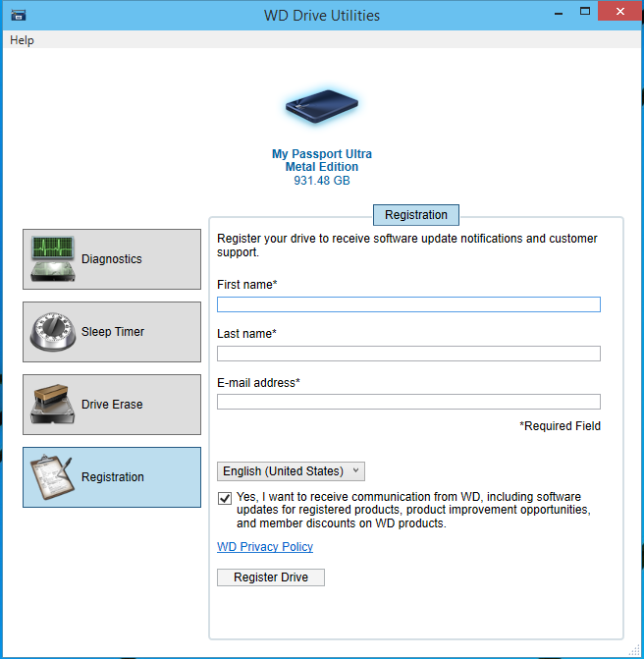Maximize the WD Drive Utilities window
Screen dimensions: 644x659
tap(585, 12)
